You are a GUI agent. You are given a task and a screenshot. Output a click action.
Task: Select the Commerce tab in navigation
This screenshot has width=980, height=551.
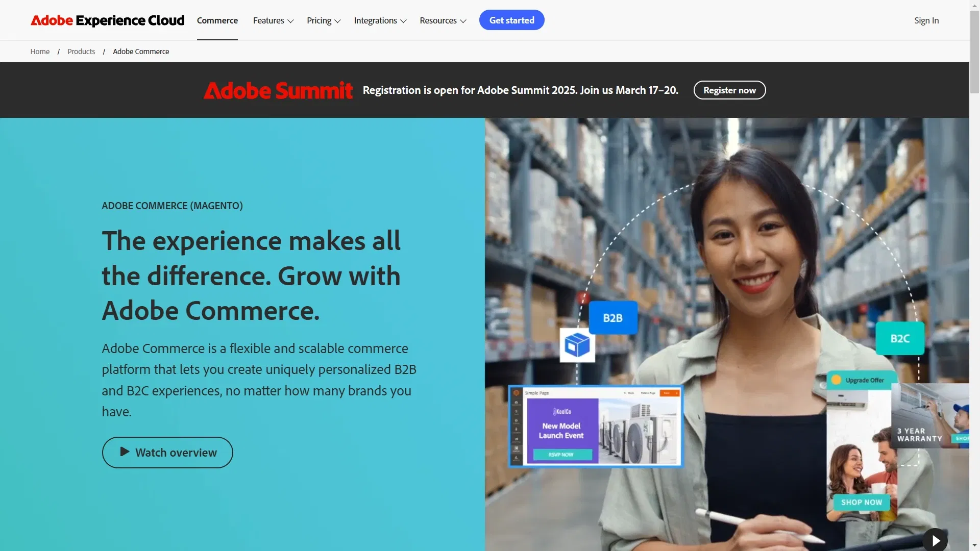click(x=217, y=20)
